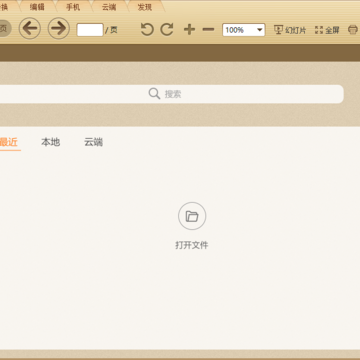Rotate page clockwise
The width and height of the screenshot is (360, 360).
tap(167, 30)
